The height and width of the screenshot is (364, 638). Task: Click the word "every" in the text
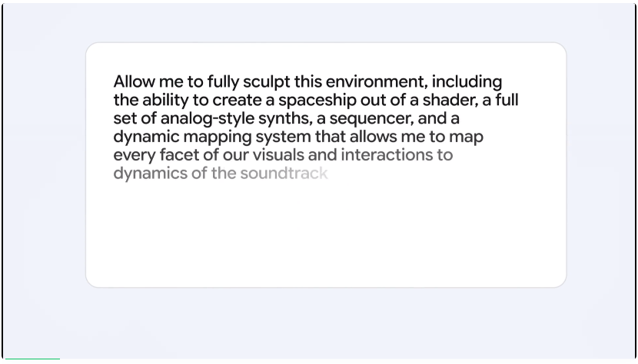[131, 155]
